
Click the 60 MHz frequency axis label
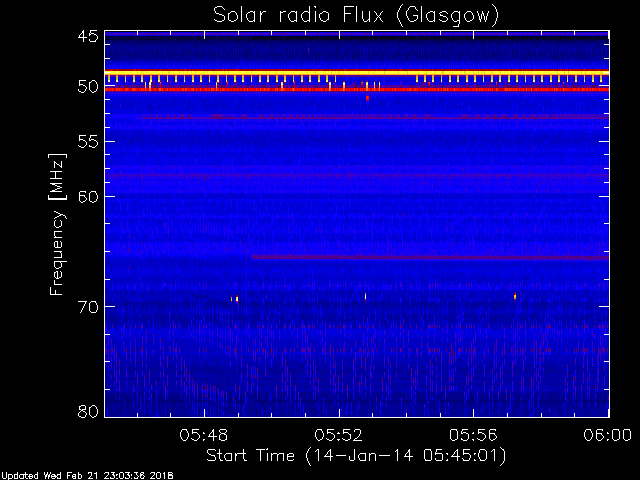(x=88, y=197)
